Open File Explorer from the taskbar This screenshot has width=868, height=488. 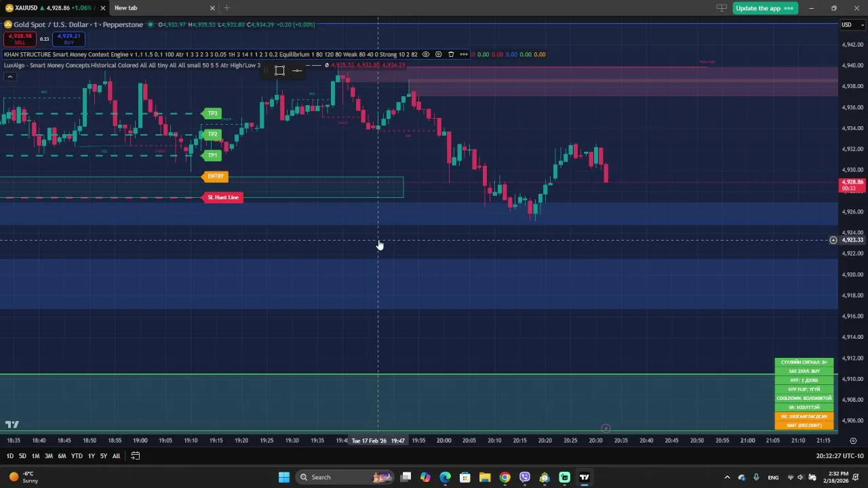pos(485,477)
